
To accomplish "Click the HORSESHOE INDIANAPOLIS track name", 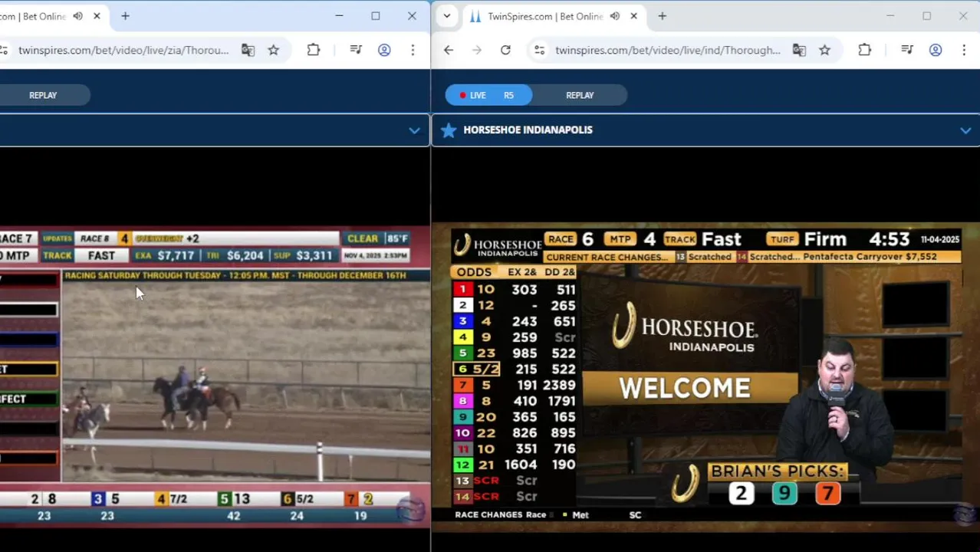I will 528,130.
